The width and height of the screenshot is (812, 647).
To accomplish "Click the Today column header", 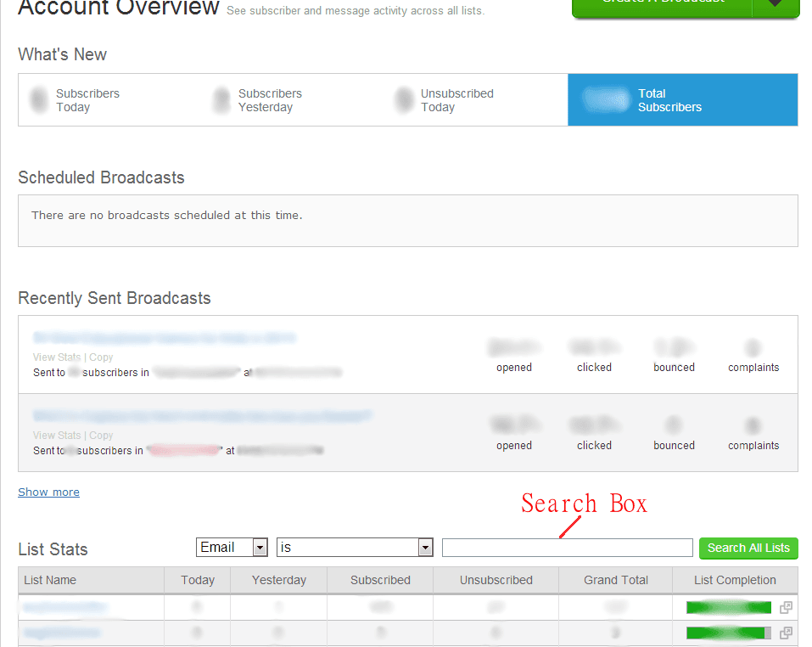I will pos(198,580).
